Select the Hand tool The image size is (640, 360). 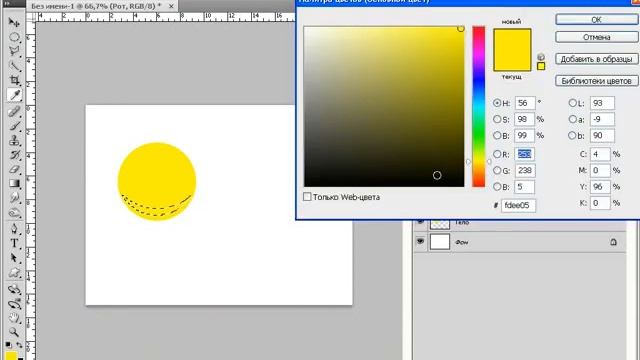14,318
